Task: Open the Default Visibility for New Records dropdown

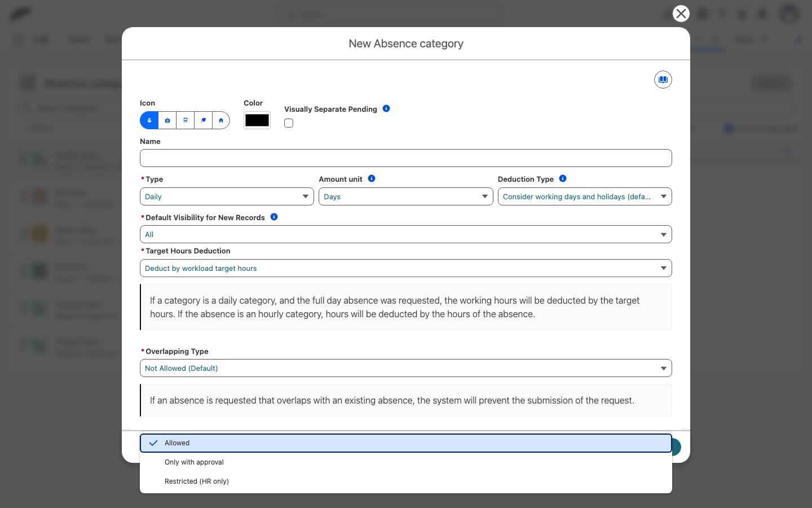Action: click(x=406, y=234)
